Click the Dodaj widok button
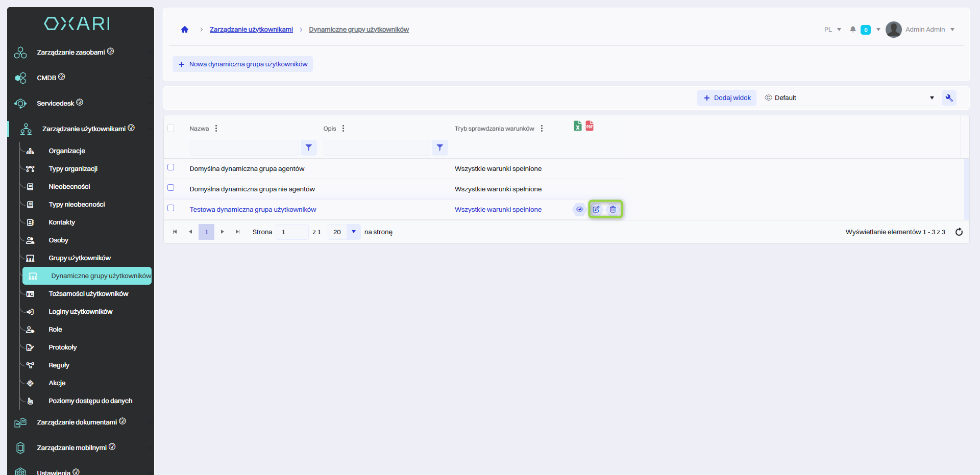 click(x=727, y=98)
